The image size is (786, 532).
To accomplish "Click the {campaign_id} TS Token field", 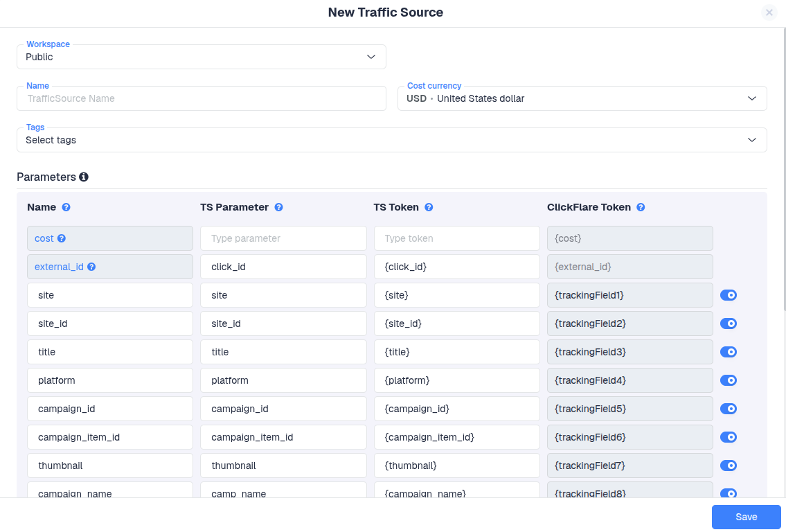I will click(456, 409).
